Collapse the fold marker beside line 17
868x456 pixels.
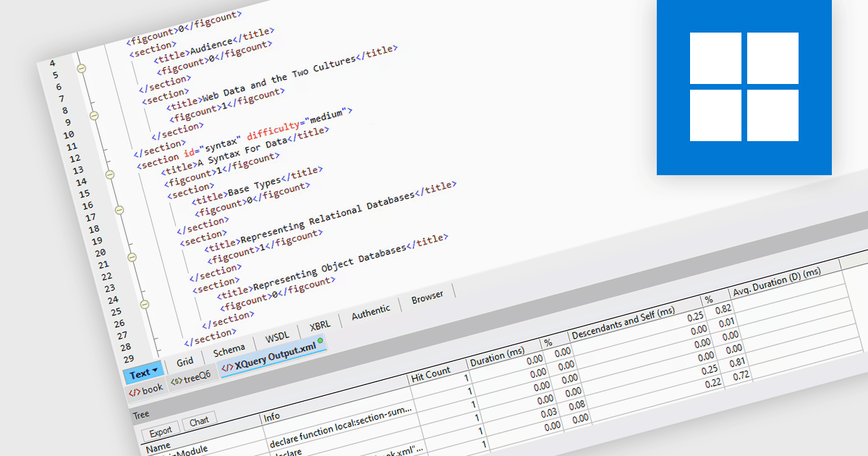click(119, 210)
